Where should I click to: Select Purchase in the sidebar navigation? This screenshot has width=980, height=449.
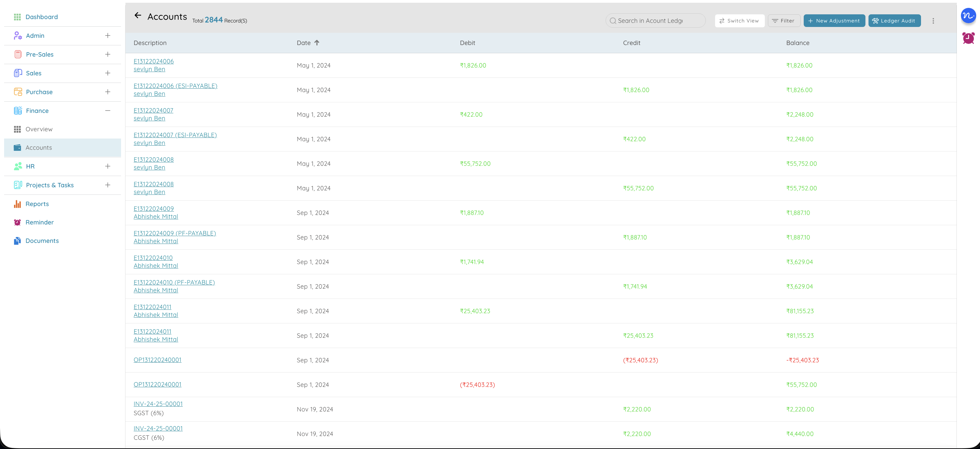pyautogui.click(x=39, y=92)
